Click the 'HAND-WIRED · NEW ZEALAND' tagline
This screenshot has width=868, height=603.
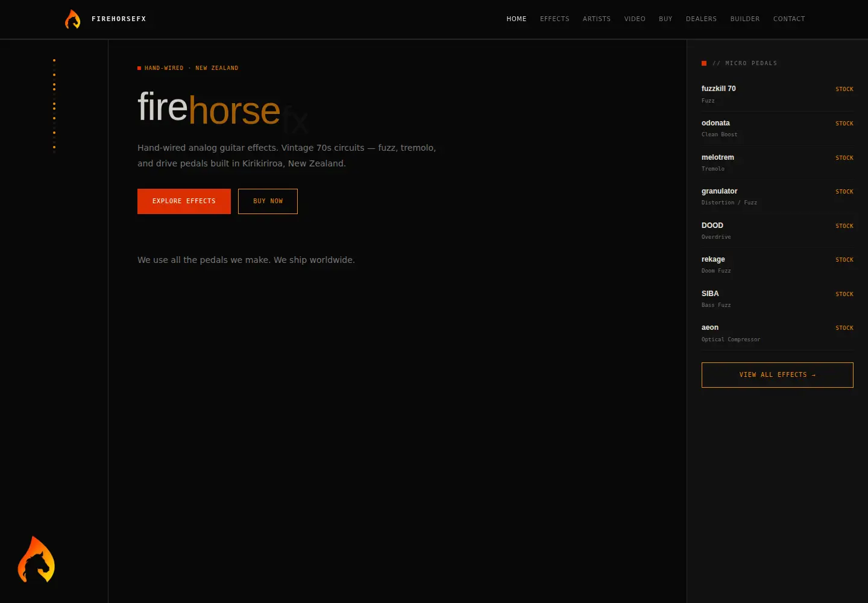pos(191,68)
